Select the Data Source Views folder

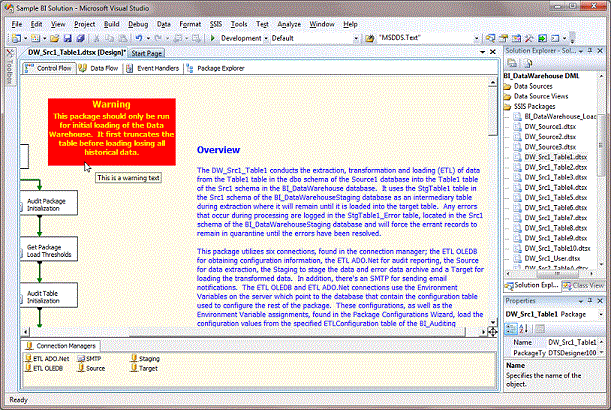click(536, 96)
